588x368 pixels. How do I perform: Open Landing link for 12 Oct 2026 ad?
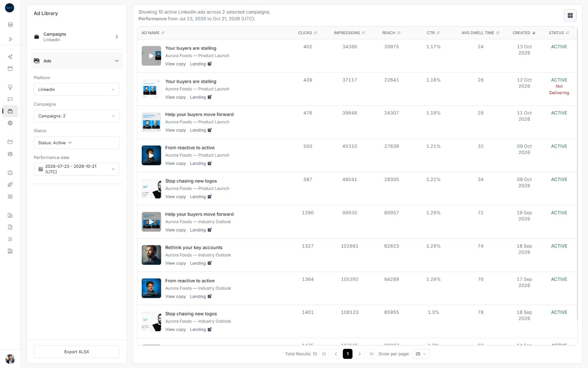click(201, 97)
